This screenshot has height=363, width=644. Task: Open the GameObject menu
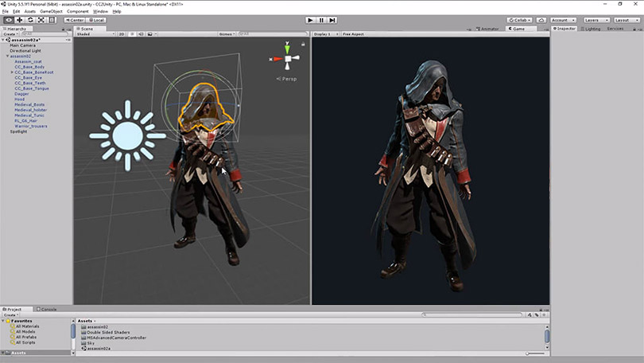click(x=52, y=11)
